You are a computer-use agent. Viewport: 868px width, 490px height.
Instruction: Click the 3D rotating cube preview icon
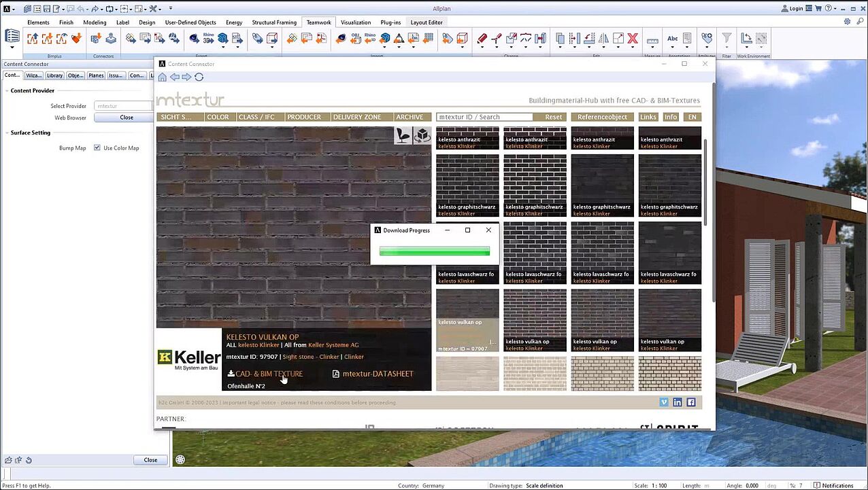(422, 135)
